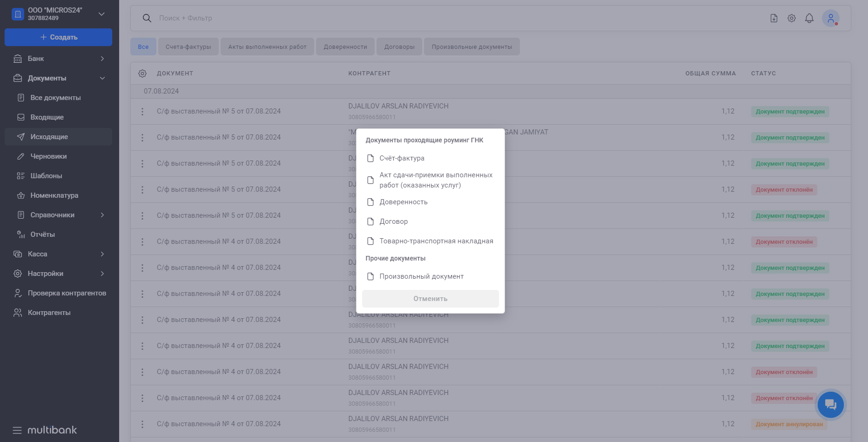The image size is (868, 442).
Task: Open three-dot menu for first invoice row
Action: pos(142,112)
